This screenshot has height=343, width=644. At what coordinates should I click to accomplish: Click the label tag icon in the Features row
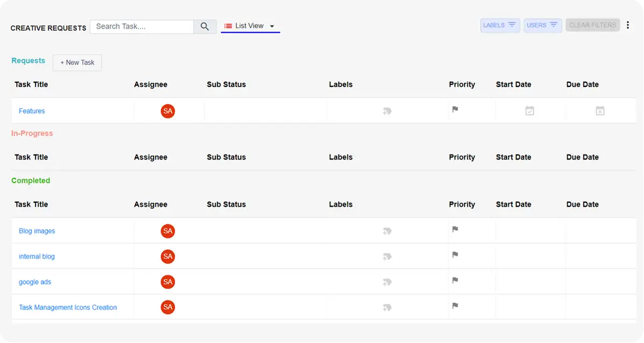coord(387,111)
